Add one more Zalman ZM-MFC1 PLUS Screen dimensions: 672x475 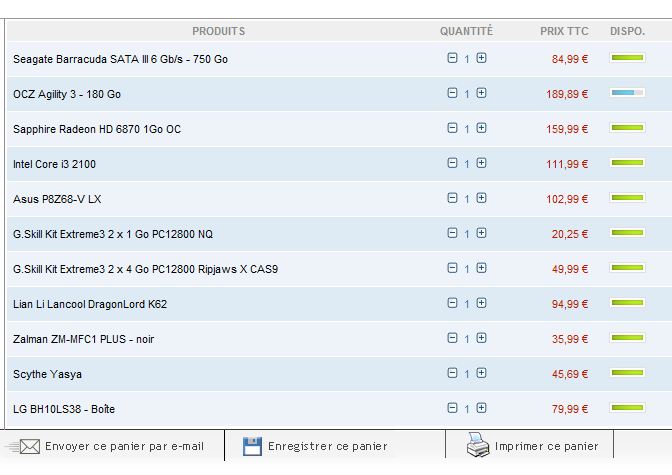[x=482, y=338]
